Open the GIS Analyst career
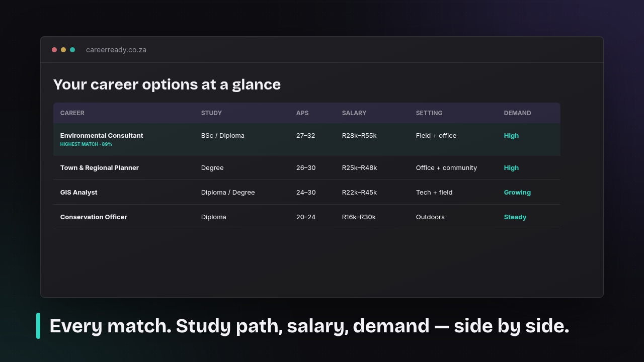Screen dimensions: 644x362 coord(307,192)
